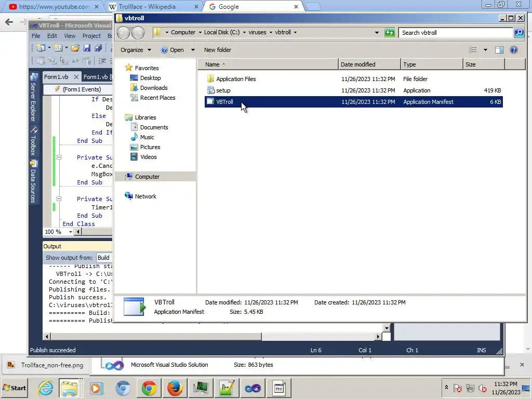Sort by the Type column header
This screenshot has width=532, height=399.
(x=432, y=64)
